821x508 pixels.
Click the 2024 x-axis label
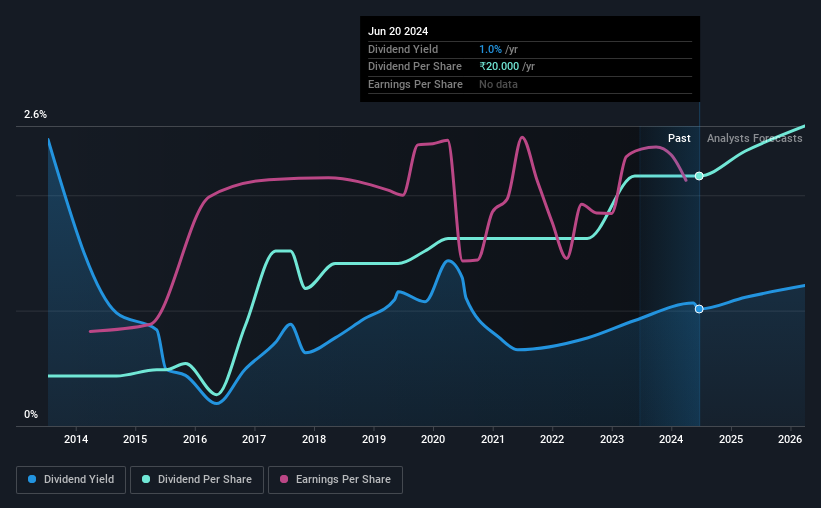[x=671, y=439]
